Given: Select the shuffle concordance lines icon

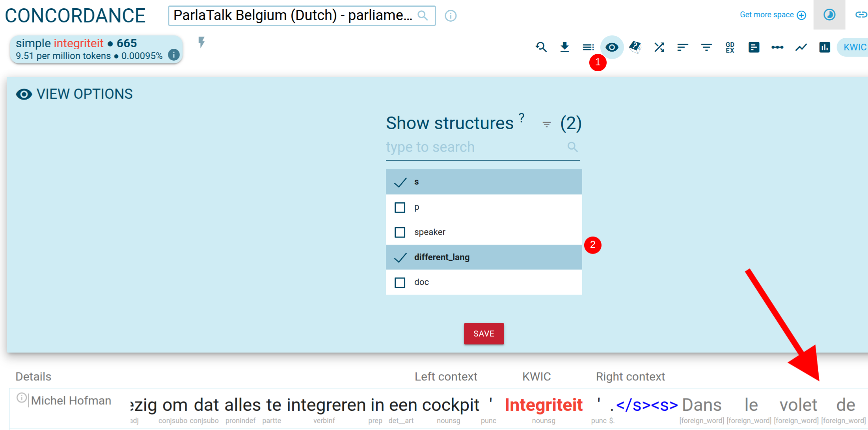Looking at the screenshot, I should point(659,47).
